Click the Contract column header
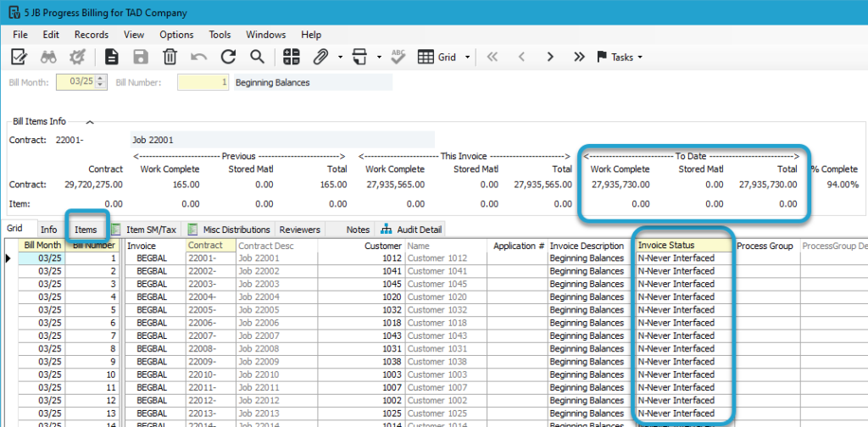Image resolution: width=868 pixels, height=427 pixels. point(210,245)
